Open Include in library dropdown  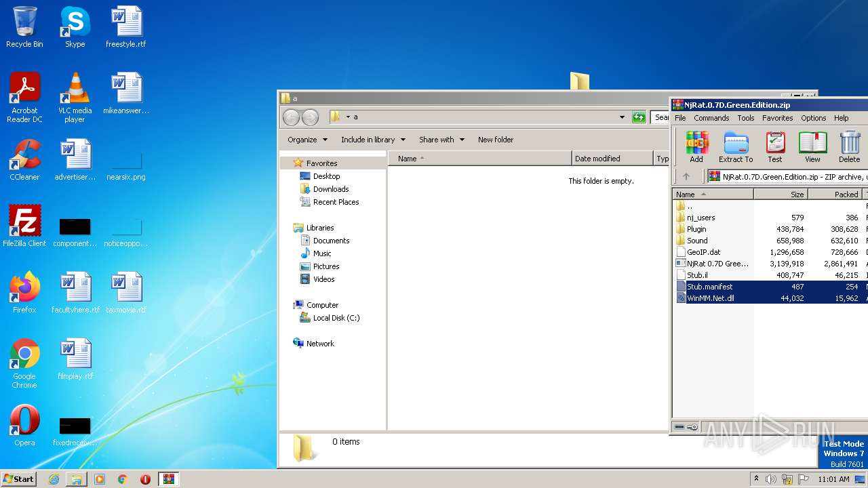373,140
